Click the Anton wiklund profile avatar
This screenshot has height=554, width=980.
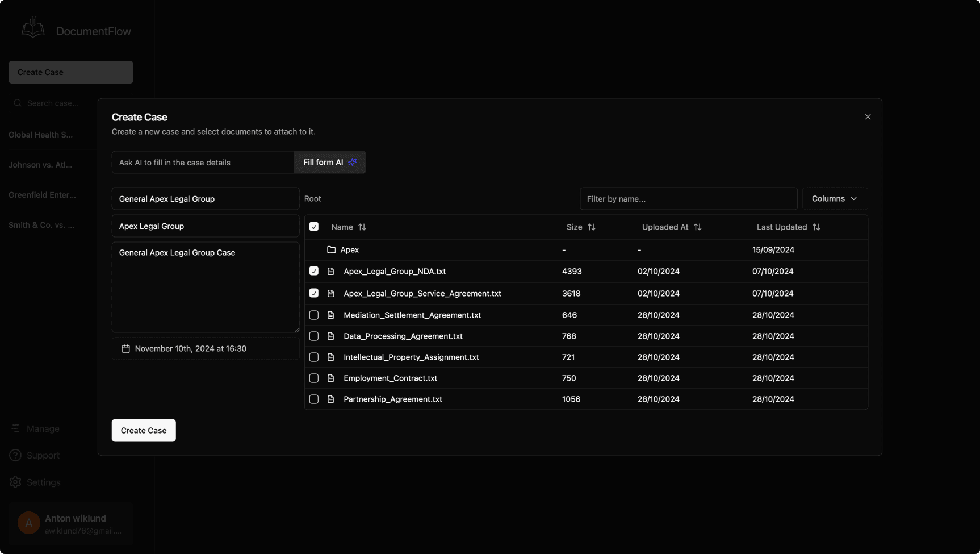(28, 523)
